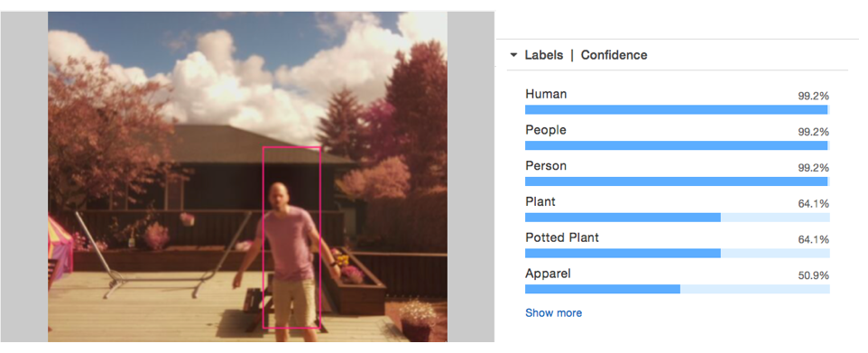
Task: Click the Labels header text
Action: click(543, 55)
